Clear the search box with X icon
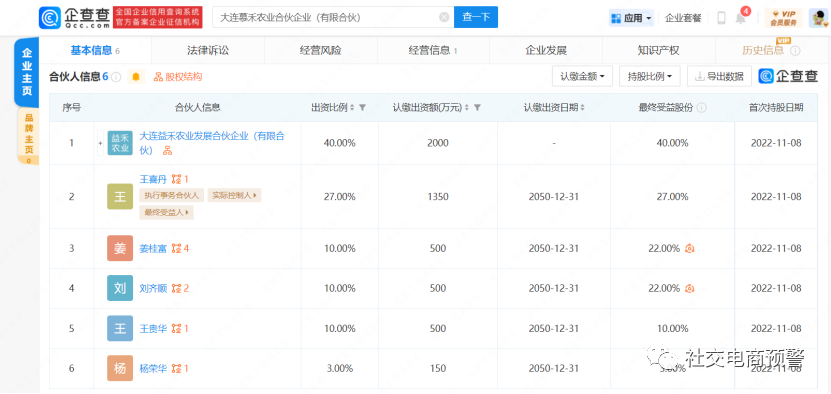This screenshot has height=394, width=831. click(444, 17)
